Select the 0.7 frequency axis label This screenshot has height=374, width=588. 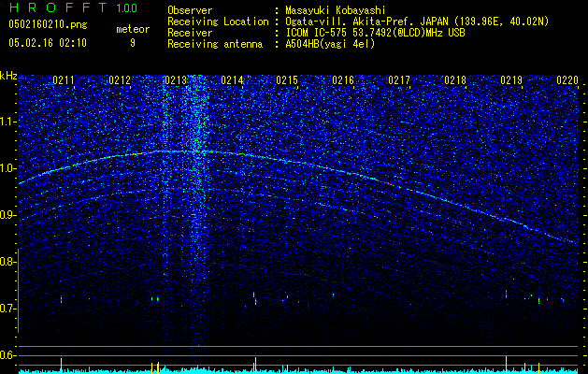pyautogui.click(x=8, y=309)
